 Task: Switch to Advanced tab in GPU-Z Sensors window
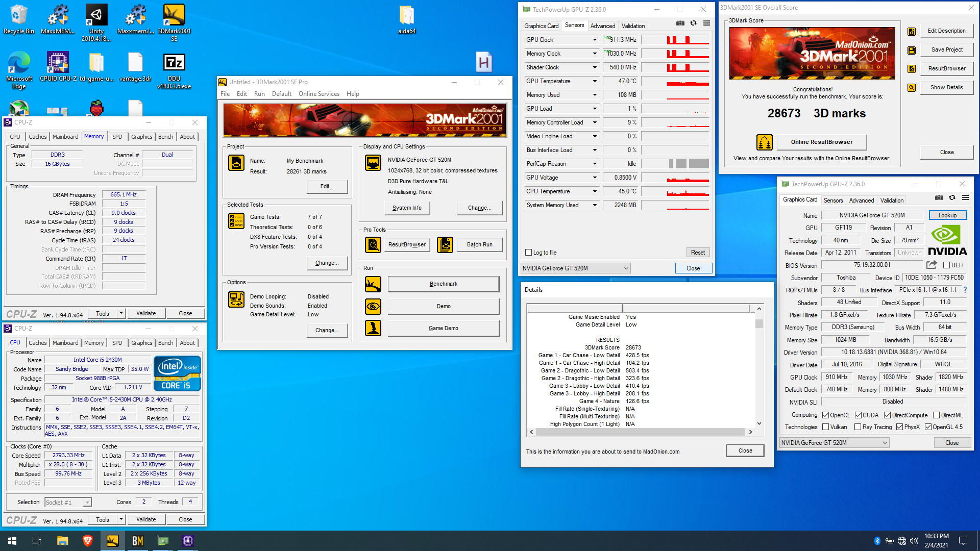coord(602,26)
